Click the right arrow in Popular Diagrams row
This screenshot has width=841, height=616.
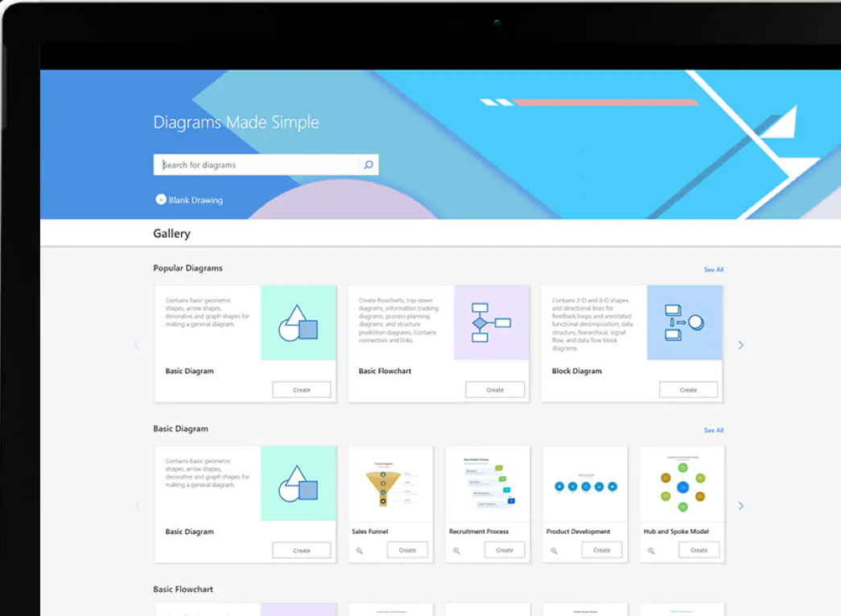pos(740,344)
